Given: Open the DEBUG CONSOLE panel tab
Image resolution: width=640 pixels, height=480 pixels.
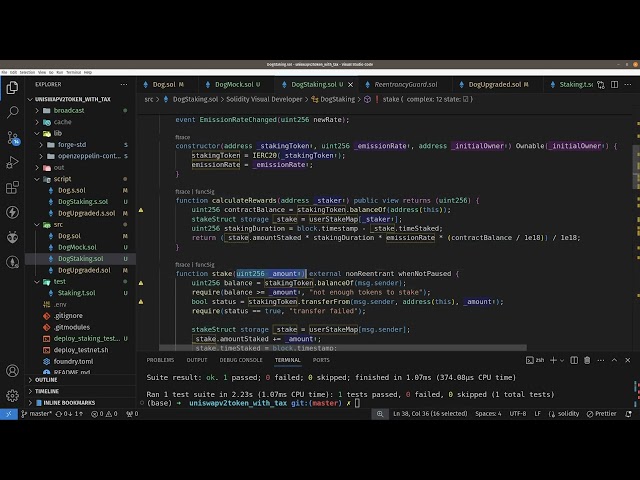Looking at the screenshot, I should pos(241,360).
